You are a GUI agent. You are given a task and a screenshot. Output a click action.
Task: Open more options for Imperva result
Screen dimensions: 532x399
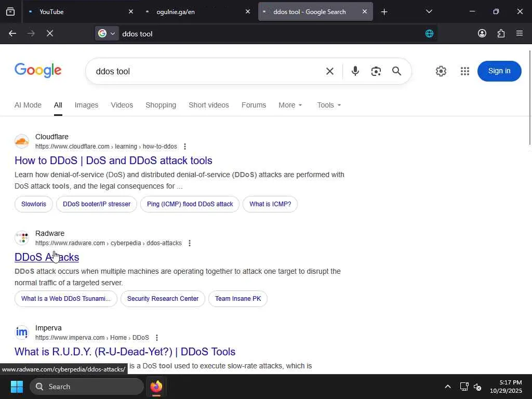coord(157,338)
